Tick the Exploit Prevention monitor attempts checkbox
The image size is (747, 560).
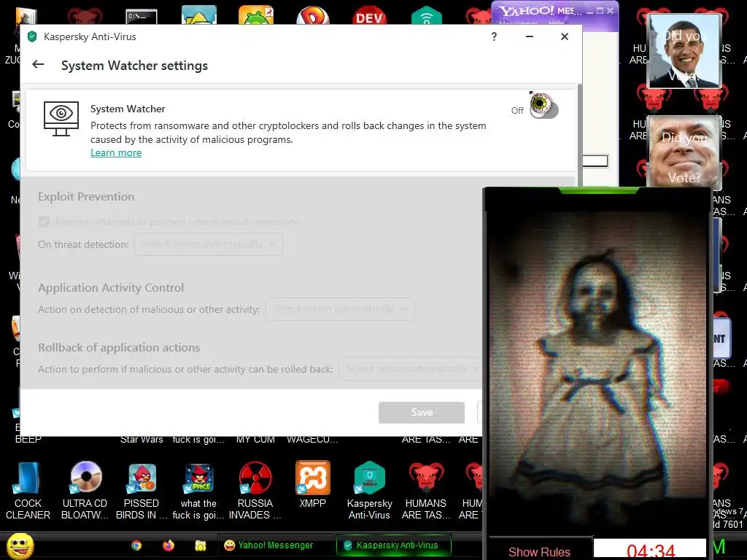click(x=44, y=222)
